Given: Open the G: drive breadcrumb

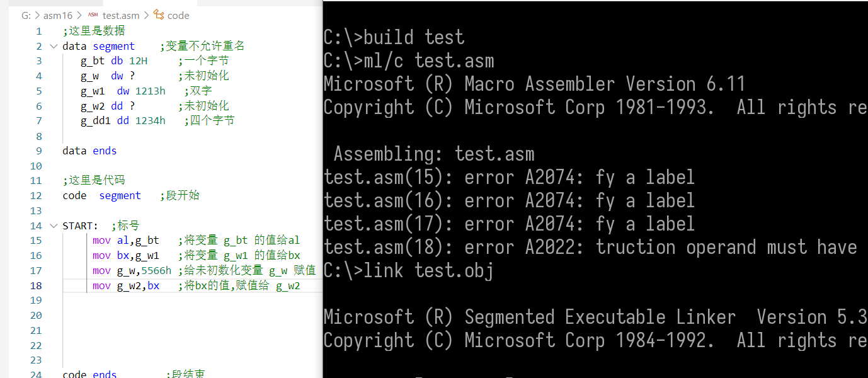Looking at the screenshot, I should coord(26,15).
